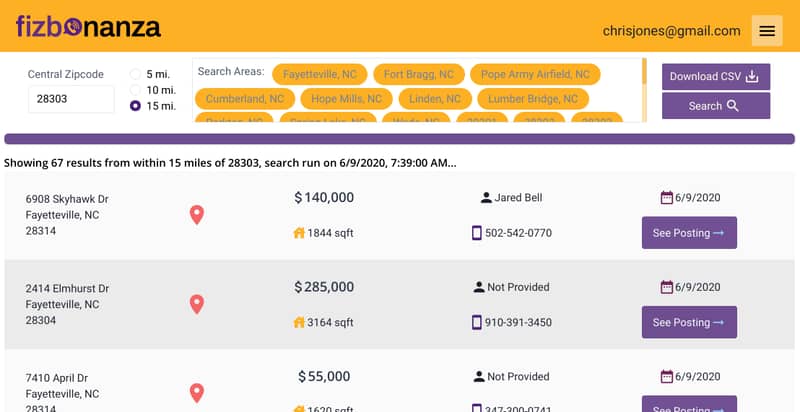Open See Posting for Elmhurst Dr listing
The image size is (800, 412).
(x=689, y=322)
